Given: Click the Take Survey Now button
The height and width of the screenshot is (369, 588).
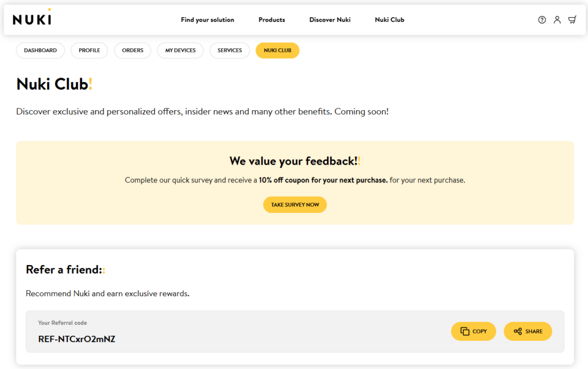Looking at the screenshot, I should point(295,205).
